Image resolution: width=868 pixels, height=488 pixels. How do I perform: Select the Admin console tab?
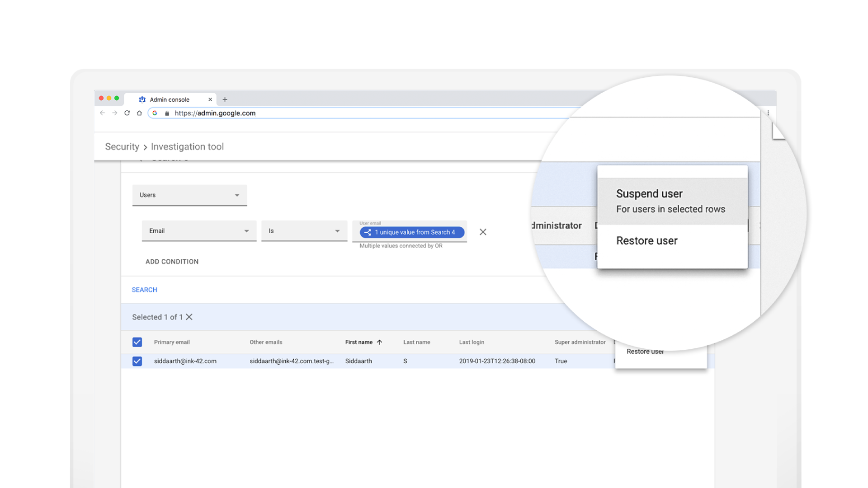tap(170, 99)
